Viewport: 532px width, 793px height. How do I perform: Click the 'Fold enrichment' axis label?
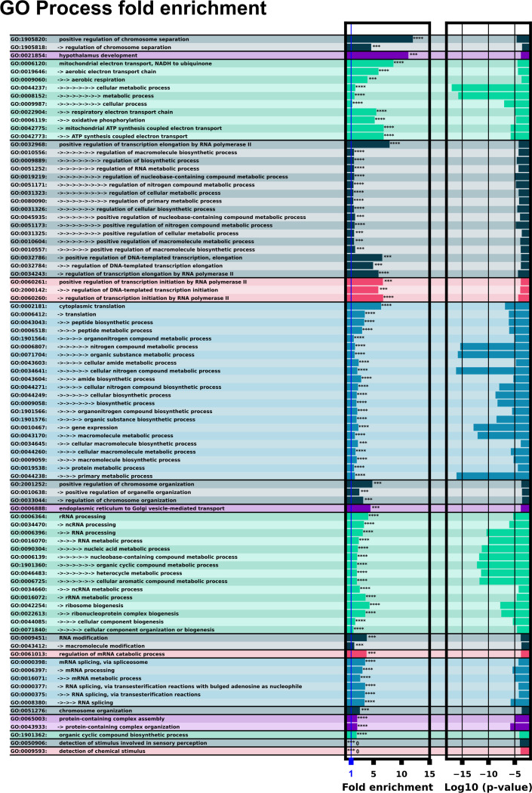388,787
